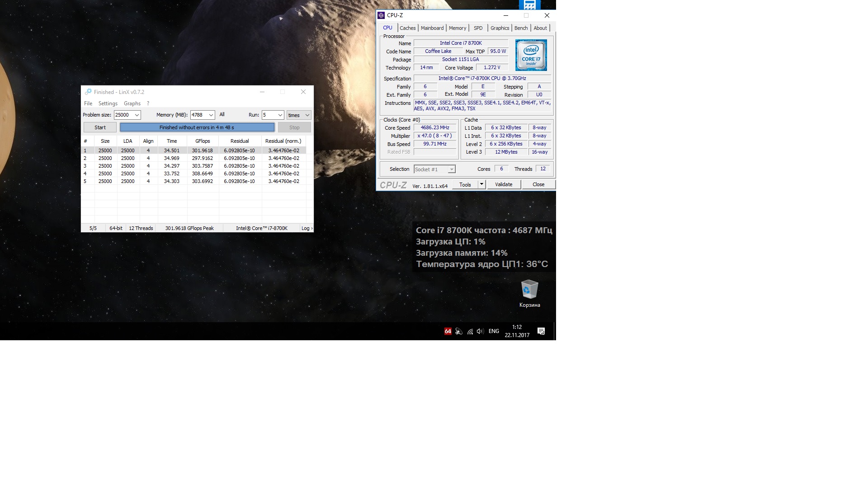Switch to the Bench tab

tap(521, 28)
